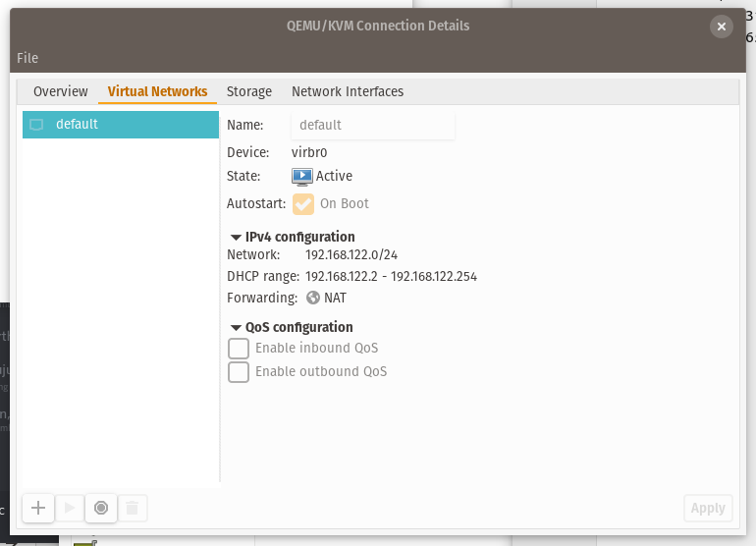756x546 pixels.
Task: Click the start network play icon
Action: click(70, 508)
